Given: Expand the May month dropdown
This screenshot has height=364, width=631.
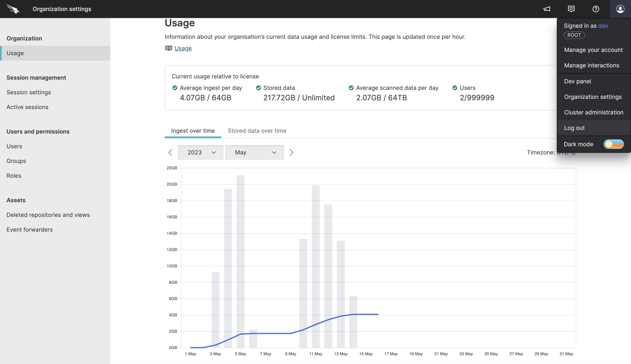Looking at the screenshot, I should [x=254, y=152].
